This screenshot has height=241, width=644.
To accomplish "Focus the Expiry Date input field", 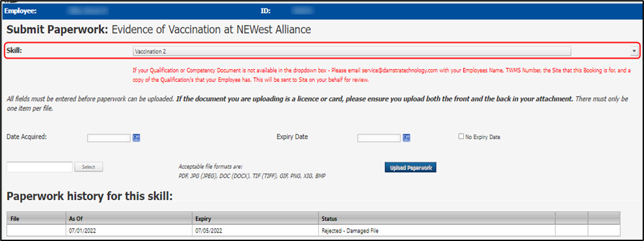I will [x=379, y=138].
